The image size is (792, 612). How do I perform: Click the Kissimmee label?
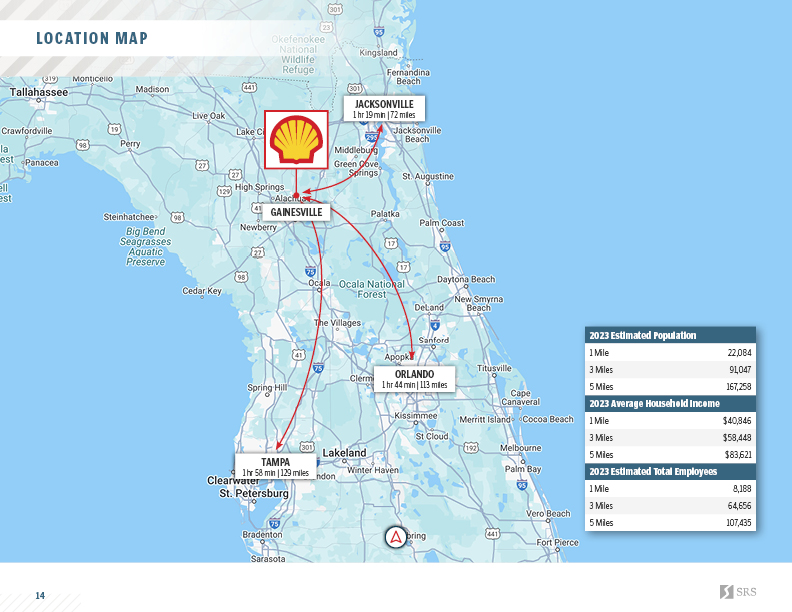point(416,416)
